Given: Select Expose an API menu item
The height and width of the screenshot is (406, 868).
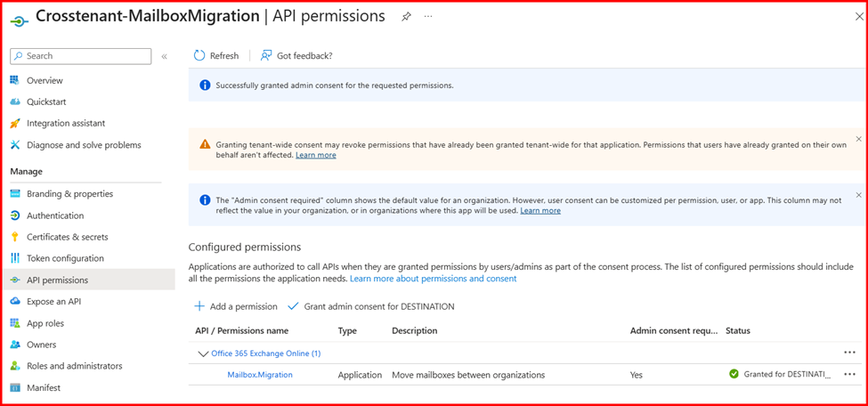Looking at the screenshot, I should [x=53, y=302].
